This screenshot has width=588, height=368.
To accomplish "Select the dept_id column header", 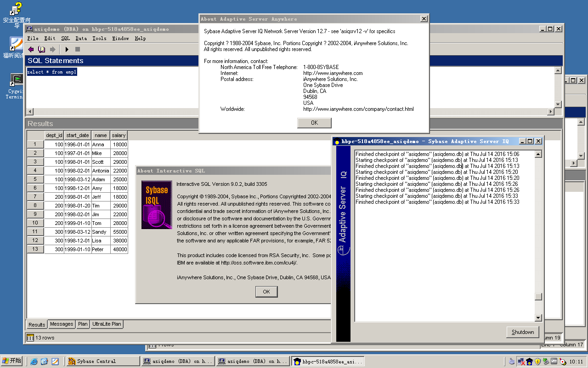I will pos(54,135).
